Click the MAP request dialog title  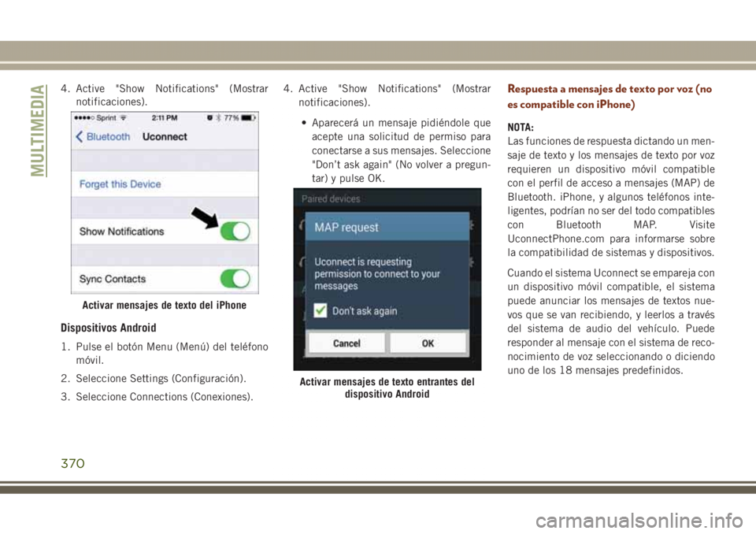346,227
